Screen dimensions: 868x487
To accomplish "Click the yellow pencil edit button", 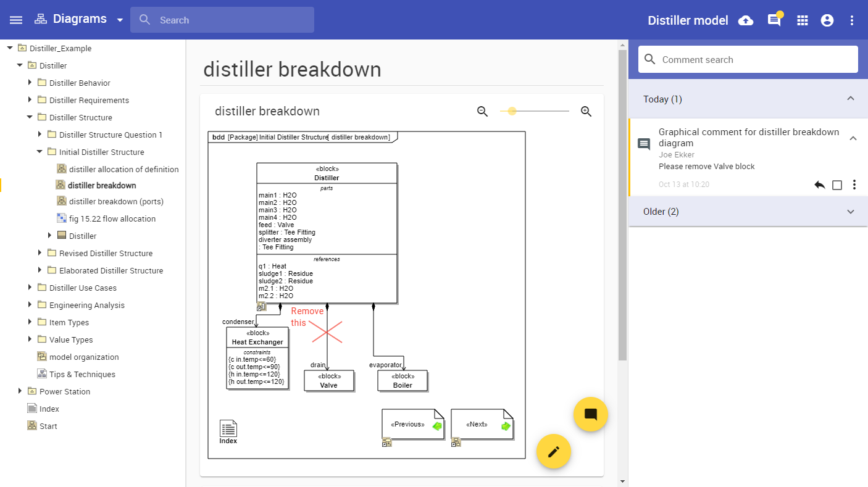I will 554,451.
